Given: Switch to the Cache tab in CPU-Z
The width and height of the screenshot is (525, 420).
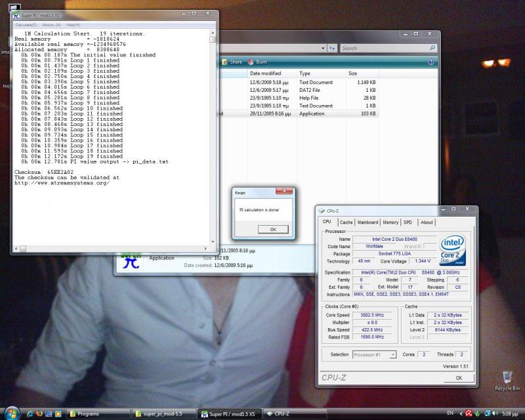Looking at the screenshot, I should coord(346,222).
